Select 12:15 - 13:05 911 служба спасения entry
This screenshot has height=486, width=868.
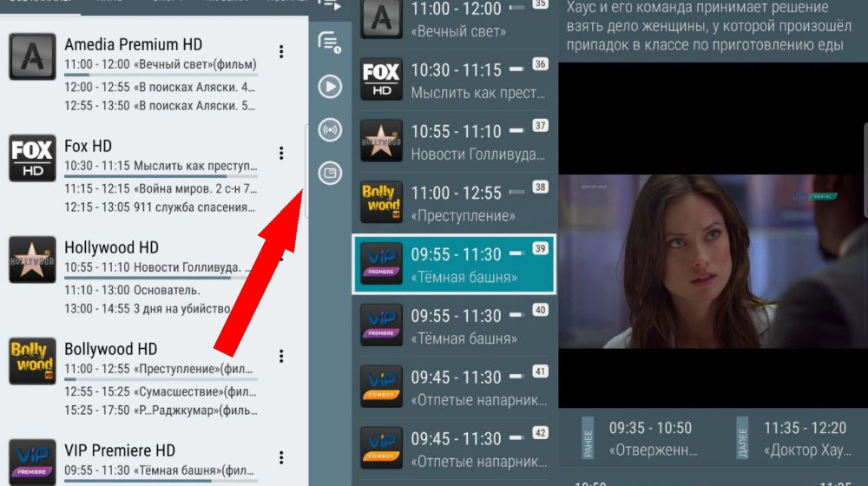pos(160,207)
